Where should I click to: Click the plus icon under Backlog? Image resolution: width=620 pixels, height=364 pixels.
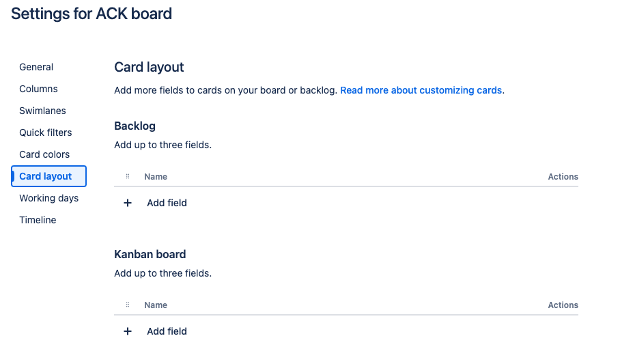[127, 203]
